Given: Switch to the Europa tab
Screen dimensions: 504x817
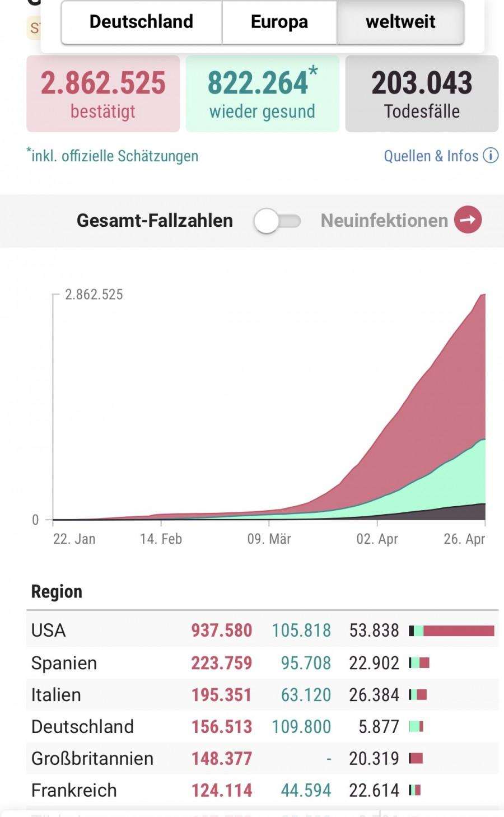Looking at the screenshot, I should click(279, 22).
